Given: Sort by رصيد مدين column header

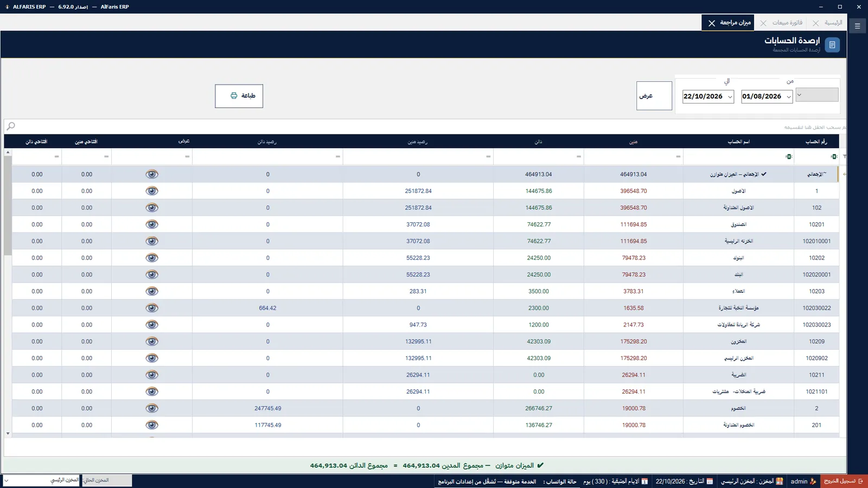Looking at the screenshot, I should 418,142.
